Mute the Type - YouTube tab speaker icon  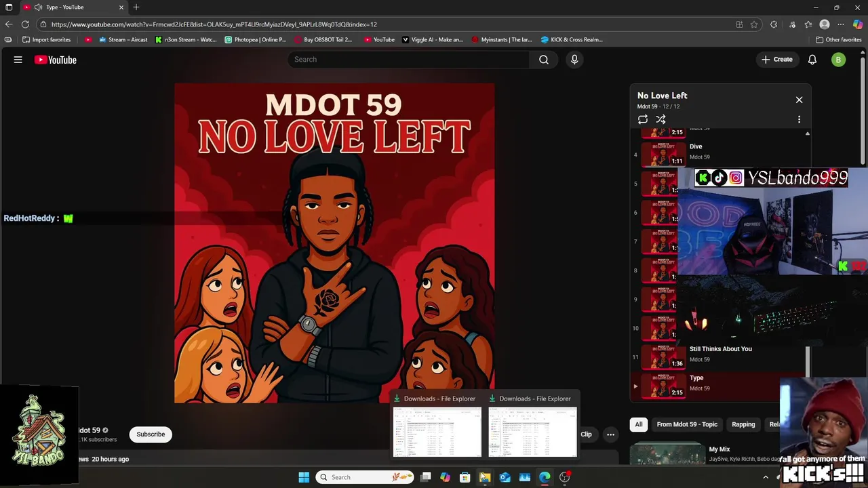(38, 7)
